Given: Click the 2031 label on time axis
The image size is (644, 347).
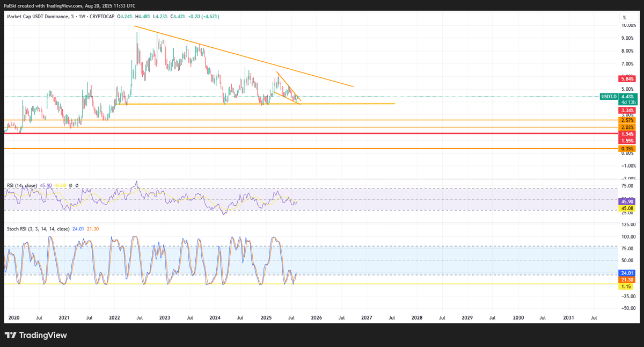Looking at the screenshot, I should click(x=568, y=319).
